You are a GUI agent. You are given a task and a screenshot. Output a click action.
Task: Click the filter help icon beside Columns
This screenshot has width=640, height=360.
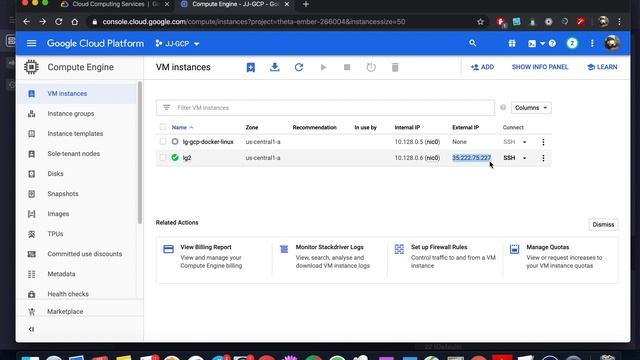click(503, 107)
